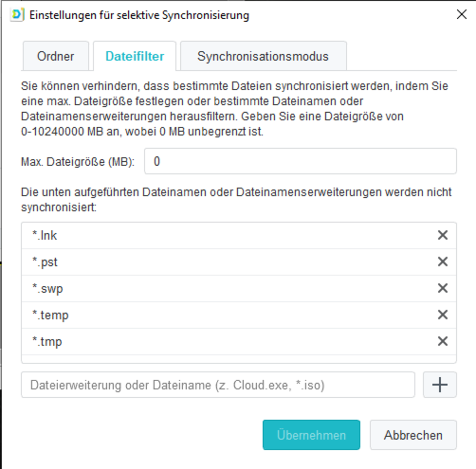Click the Abbrechen button
Image resolution: width=476 pixels, height=469 pixels.
pos(413,435)
